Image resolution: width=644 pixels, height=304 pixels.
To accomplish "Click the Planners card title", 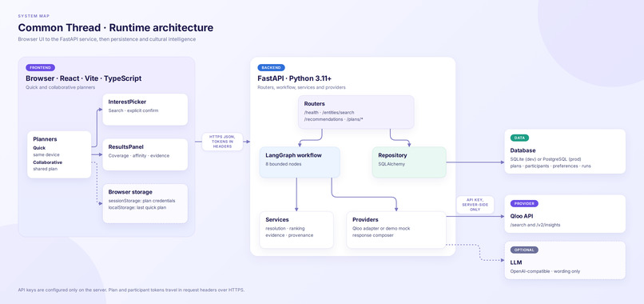I will tap(45, 139).
